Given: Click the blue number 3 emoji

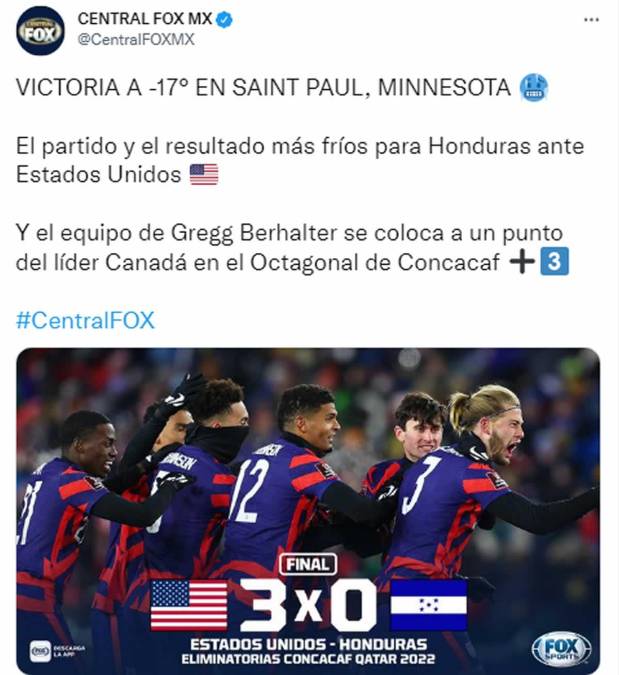Looking at the screenshot, I should pos(555,261).
